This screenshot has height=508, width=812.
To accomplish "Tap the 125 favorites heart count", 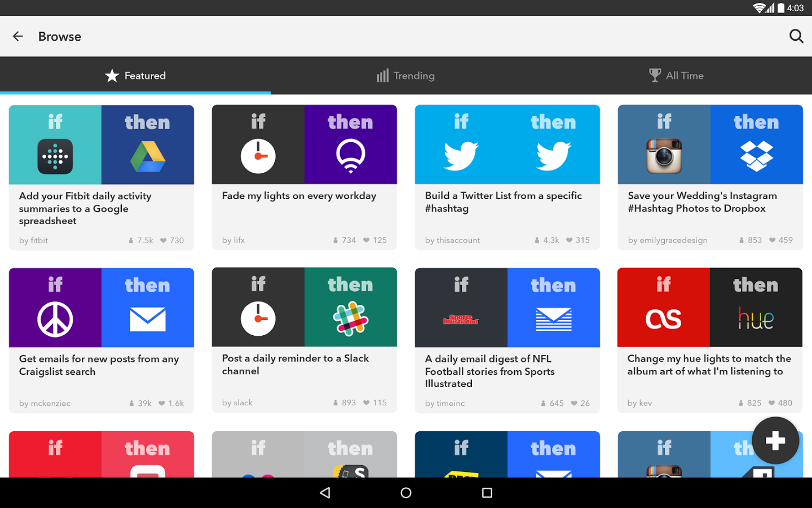I will click(x=375, y=240).
